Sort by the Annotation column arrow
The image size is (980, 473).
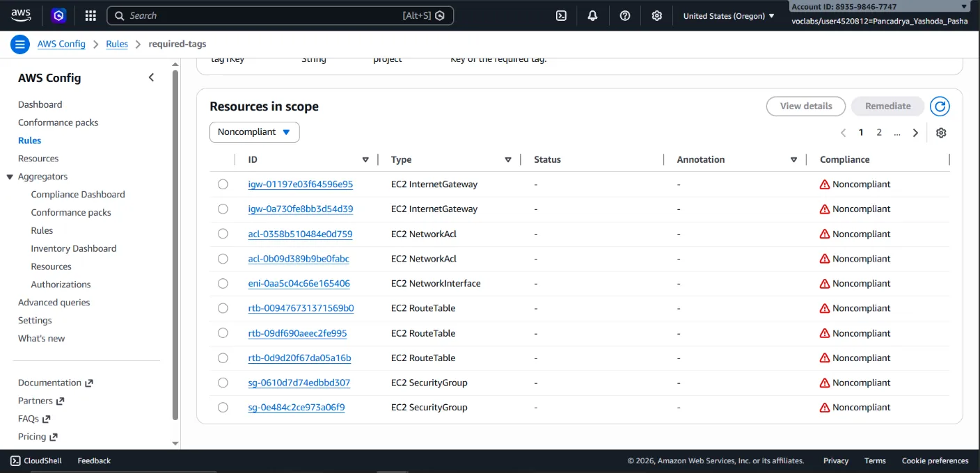tap(793, 160)
